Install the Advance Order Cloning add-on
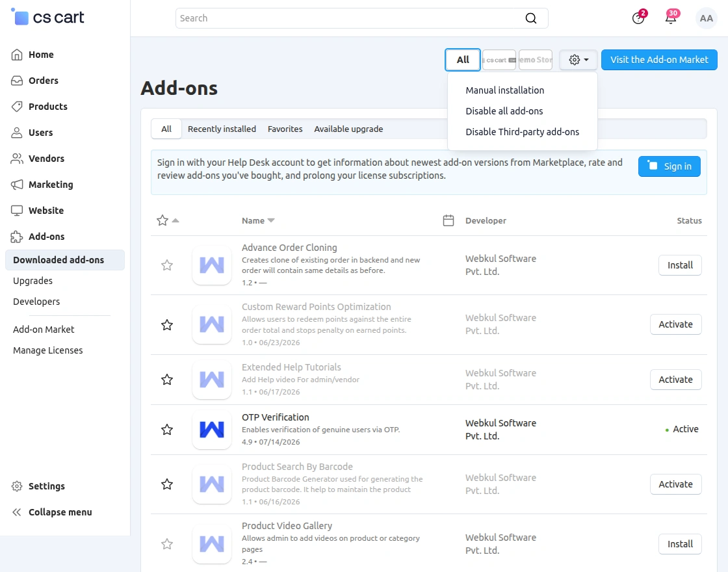This screenshot has height=572, width=728. (x=680, y=266)
